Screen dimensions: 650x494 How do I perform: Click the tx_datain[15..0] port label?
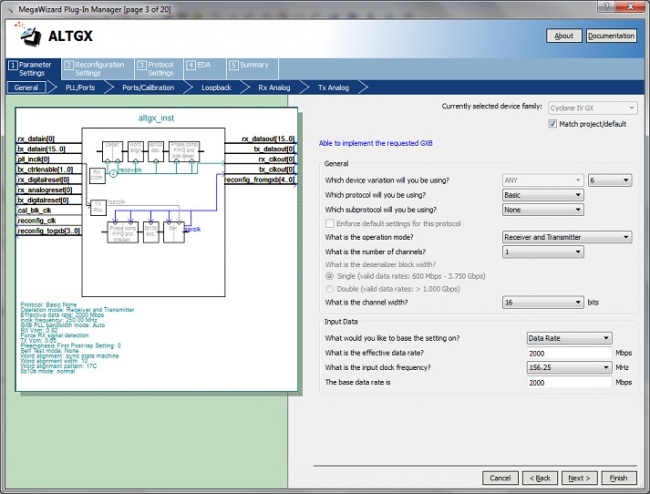41,149
